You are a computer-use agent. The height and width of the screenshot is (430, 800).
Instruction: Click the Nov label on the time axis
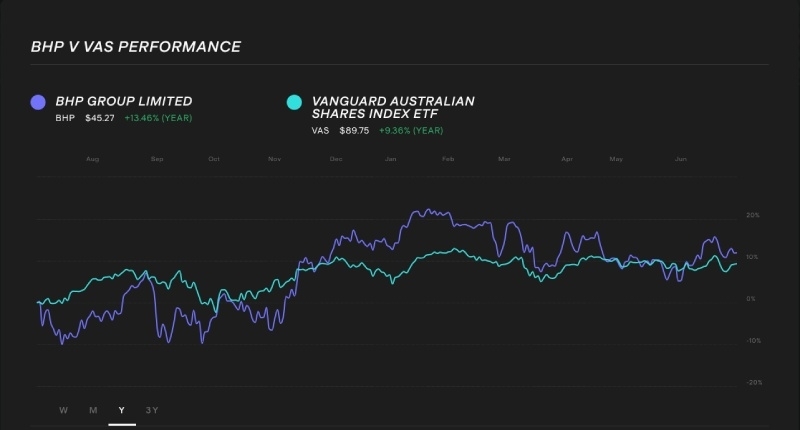(275, 159)
